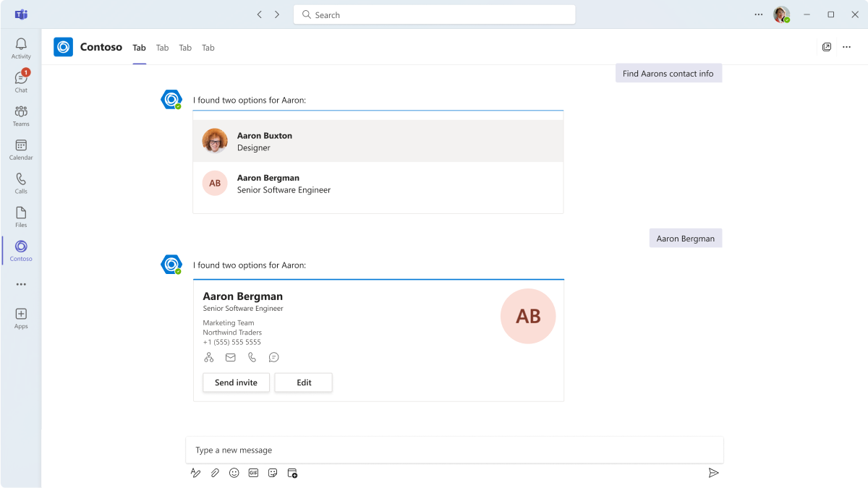Open org chart icon on contact card
This screenshot has width=868, height=488.
[209, 357]
